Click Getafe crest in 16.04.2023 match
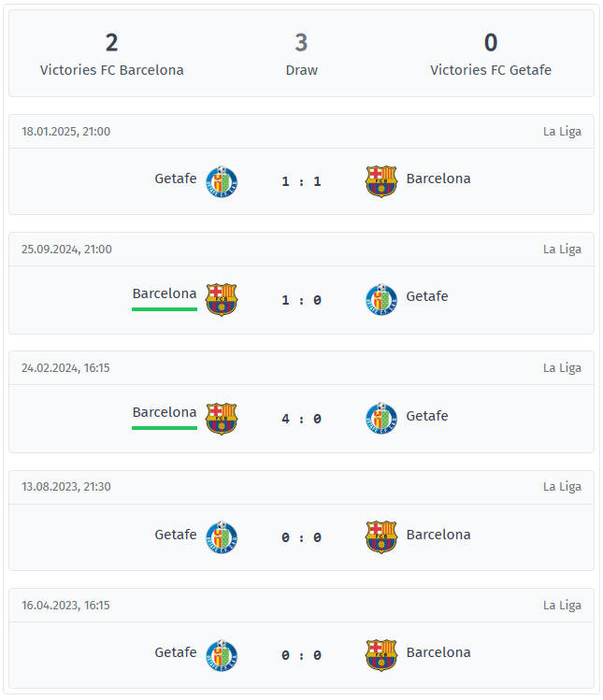 (222, 655)
